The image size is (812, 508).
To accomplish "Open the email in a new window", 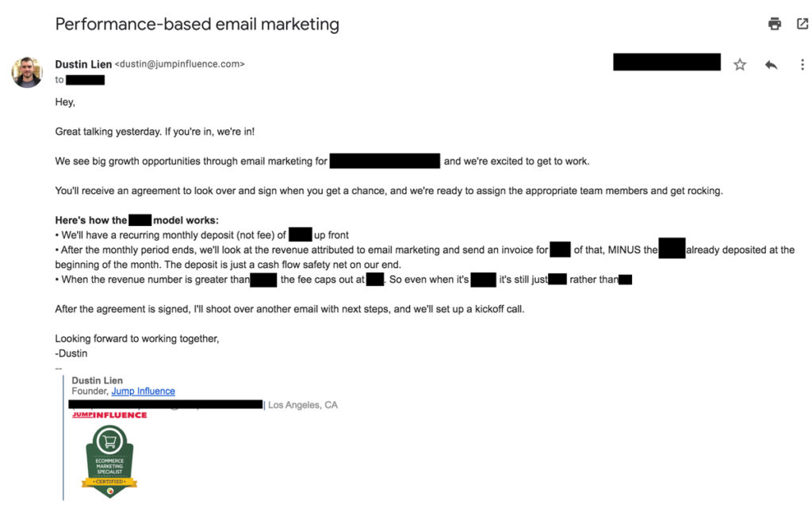I will coord(802,24).
